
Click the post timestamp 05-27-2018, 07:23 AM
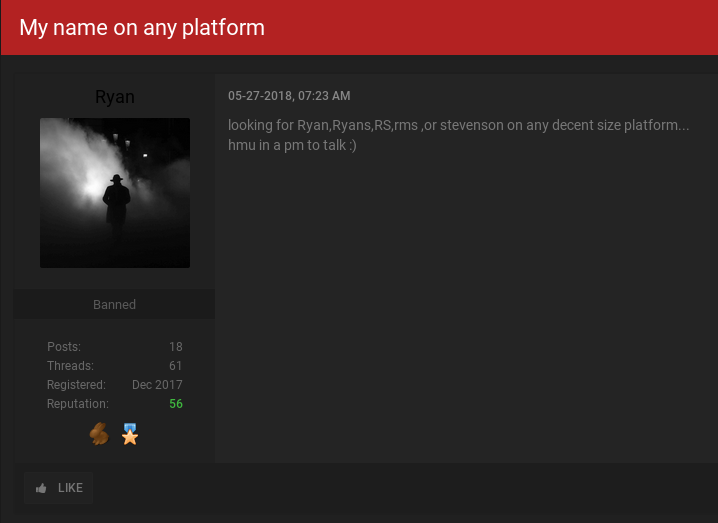[x=289, y=96]
